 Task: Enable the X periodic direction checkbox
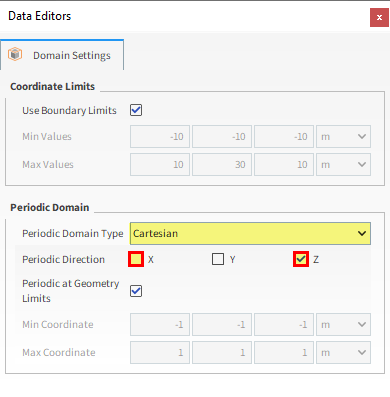coord(136,259)
